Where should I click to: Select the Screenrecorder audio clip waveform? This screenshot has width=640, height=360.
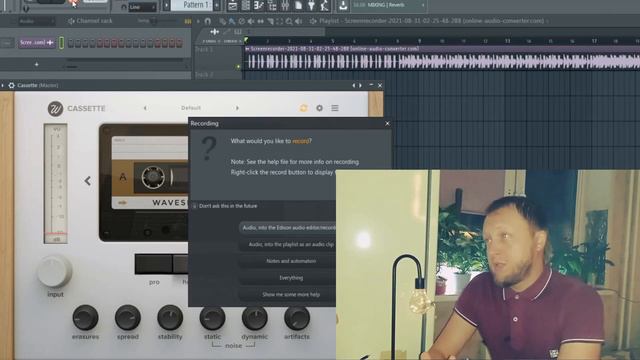(x=442, y=62)
